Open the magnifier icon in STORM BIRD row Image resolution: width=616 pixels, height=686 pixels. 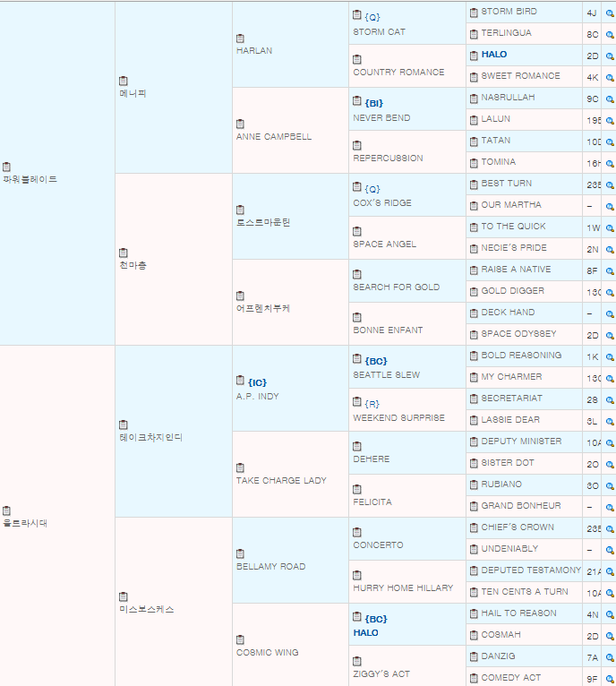pyautogui.click(x=610, y=13)
